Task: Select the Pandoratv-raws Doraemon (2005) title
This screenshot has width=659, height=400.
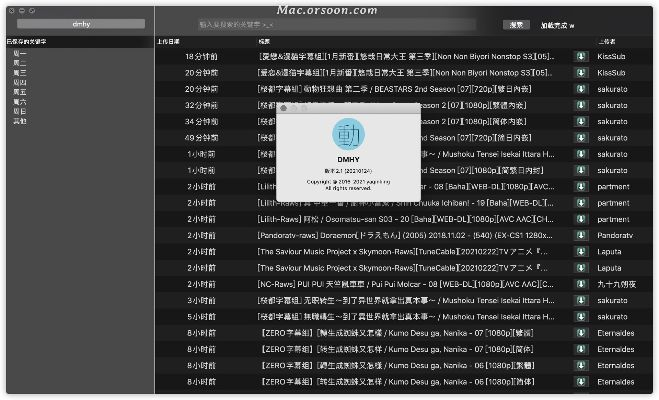Action: coord(405,235)
